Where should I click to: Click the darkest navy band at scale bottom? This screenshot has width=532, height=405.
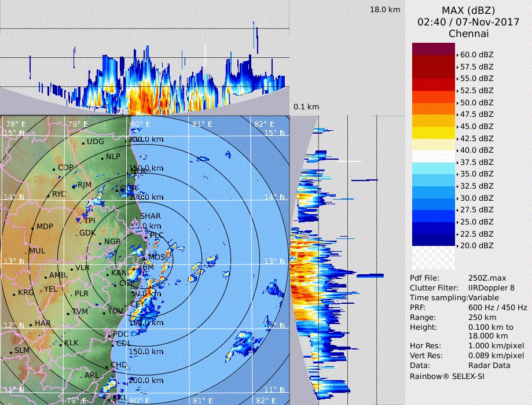pos(433,240)
